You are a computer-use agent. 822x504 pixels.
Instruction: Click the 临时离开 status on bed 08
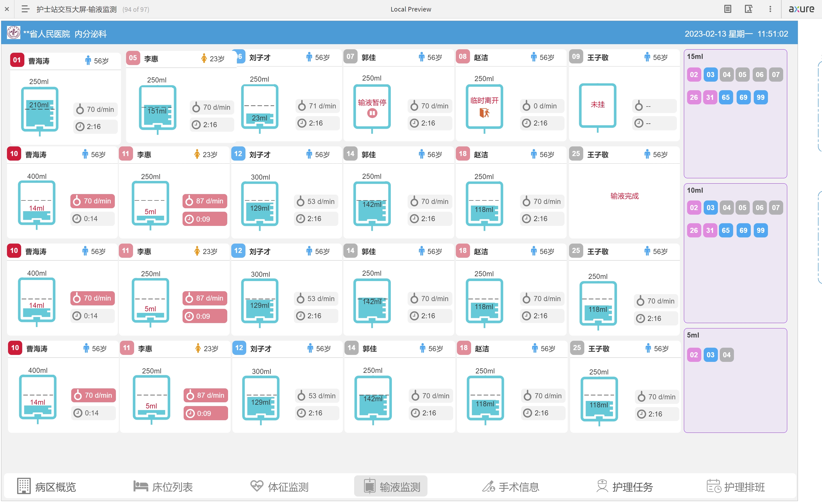coord(484,100)
